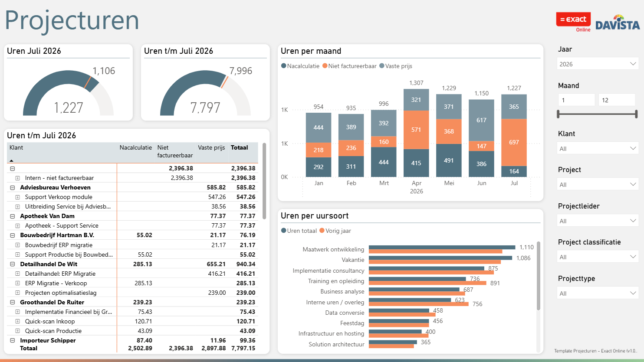Click the Maand range slider's right handle
The height and width of the screenshot is (362, 644).
pyautogui.click(x=636, y=114)
